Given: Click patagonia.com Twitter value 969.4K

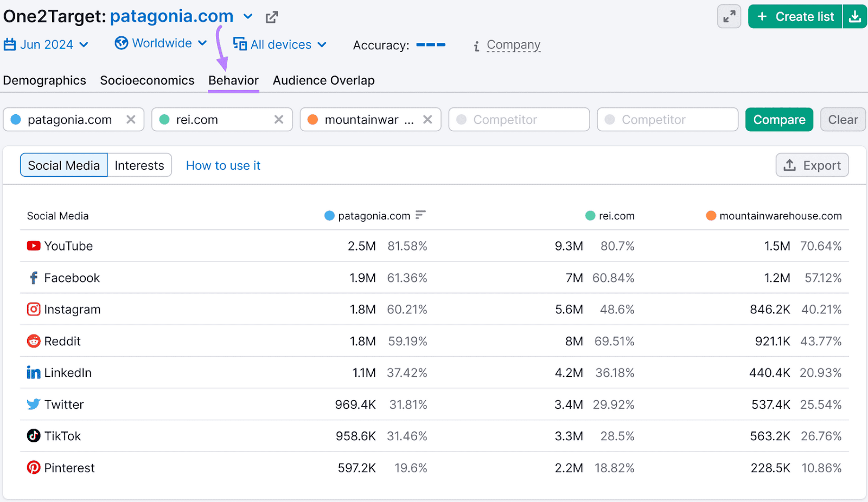Looking at the screenshot, I should pos(355,404).
